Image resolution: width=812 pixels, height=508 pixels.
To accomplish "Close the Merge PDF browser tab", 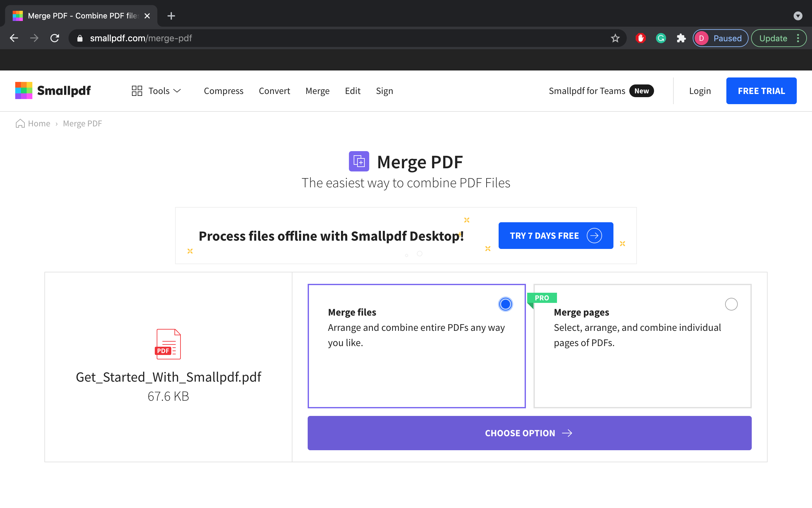I will coord(147,16).
